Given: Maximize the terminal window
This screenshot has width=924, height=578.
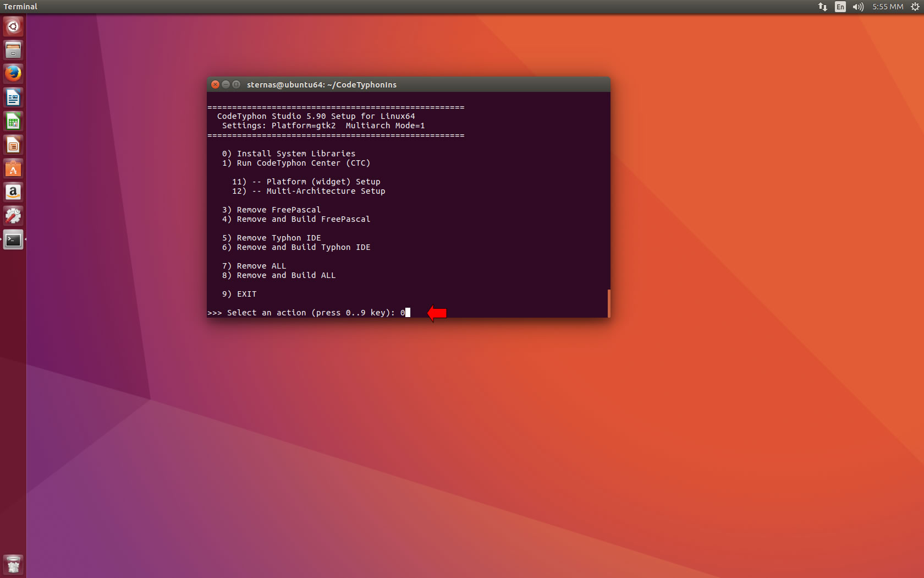Looking at the screenshot, I should coord(236,84).
